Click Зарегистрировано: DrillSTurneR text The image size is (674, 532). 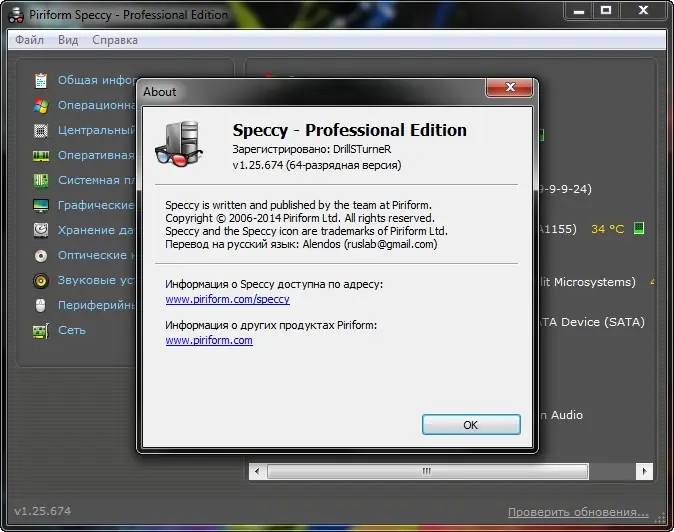click(312, 149)
